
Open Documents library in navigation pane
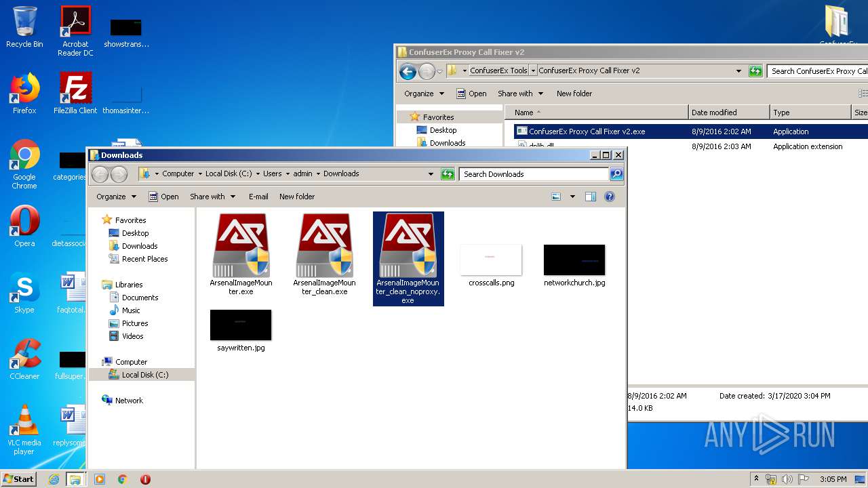140,298
